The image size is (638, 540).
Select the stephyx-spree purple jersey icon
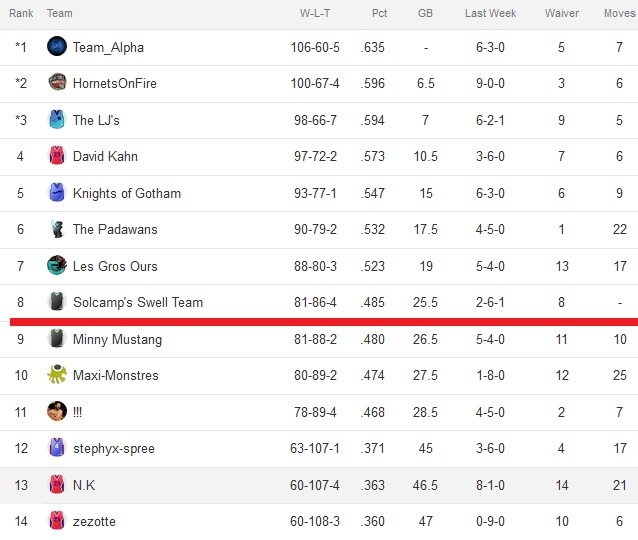(x=57, y=448)
